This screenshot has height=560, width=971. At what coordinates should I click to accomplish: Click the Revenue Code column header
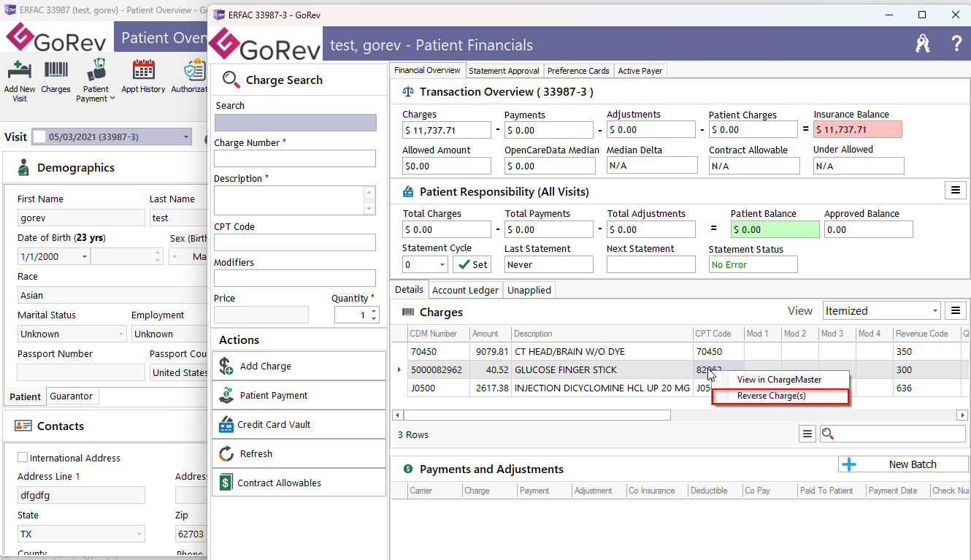(926, 334)
